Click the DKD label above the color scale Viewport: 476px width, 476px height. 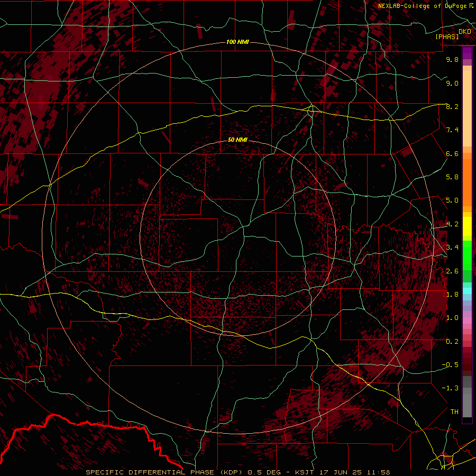(x=464, y=32)
